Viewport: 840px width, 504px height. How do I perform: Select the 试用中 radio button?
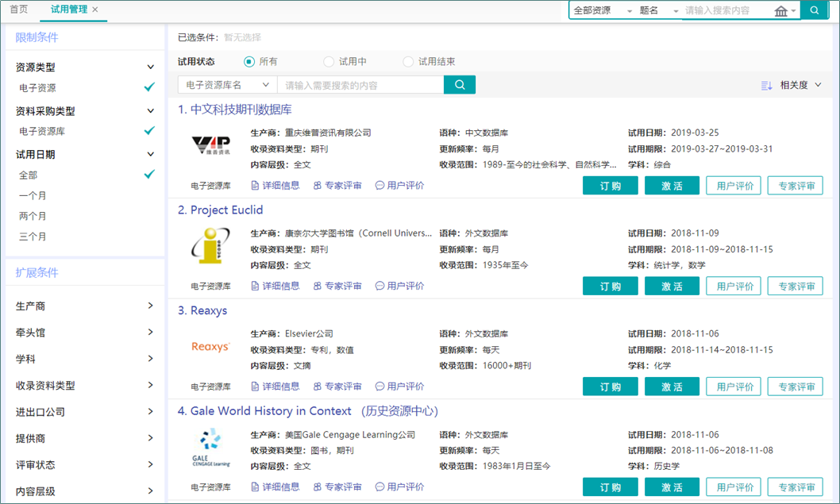329,62
